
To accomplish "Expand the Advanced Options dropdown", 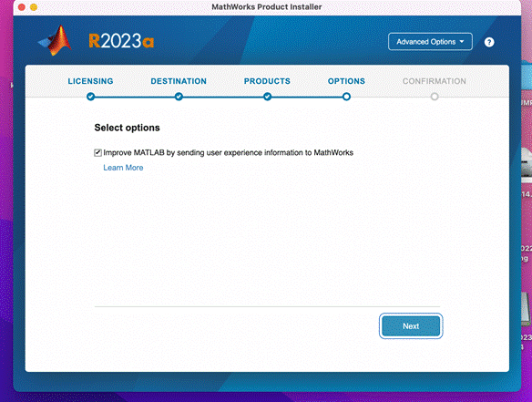I will [x=430, y=42].
